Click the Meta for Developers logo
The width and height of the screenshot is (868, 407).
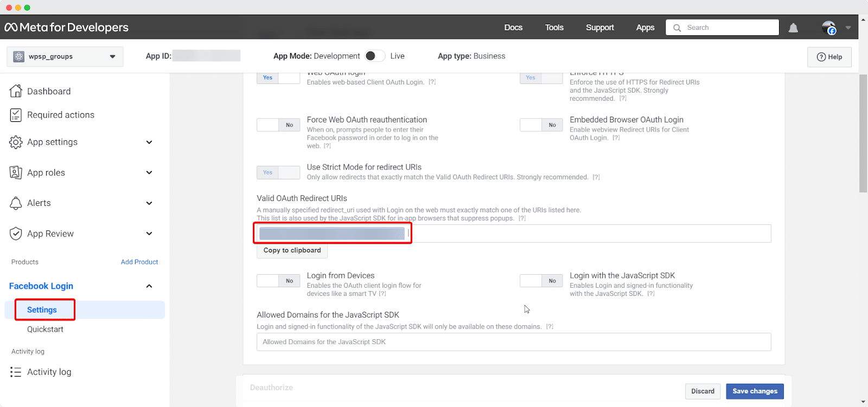click(x=67, y=28)
